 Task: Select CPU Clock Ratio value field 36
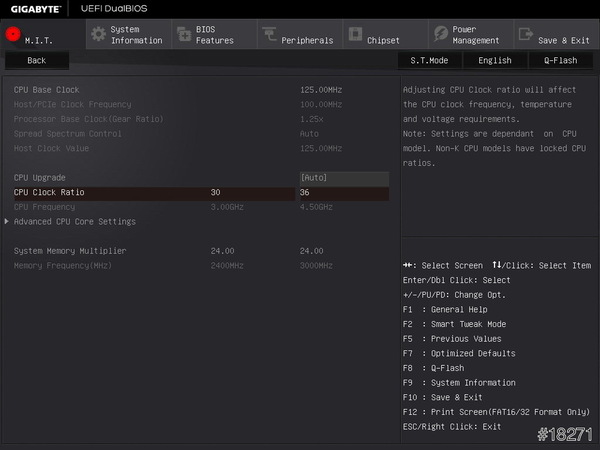coord(343,192)
